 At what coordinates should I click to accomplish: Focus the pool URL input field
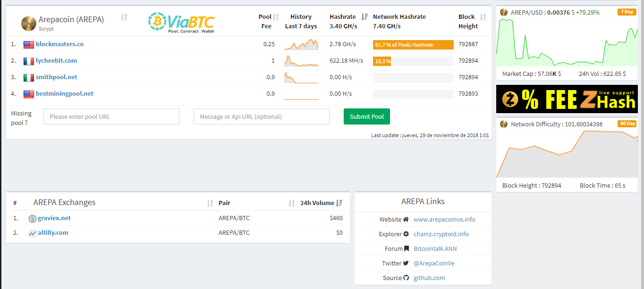tap(111, 116)
